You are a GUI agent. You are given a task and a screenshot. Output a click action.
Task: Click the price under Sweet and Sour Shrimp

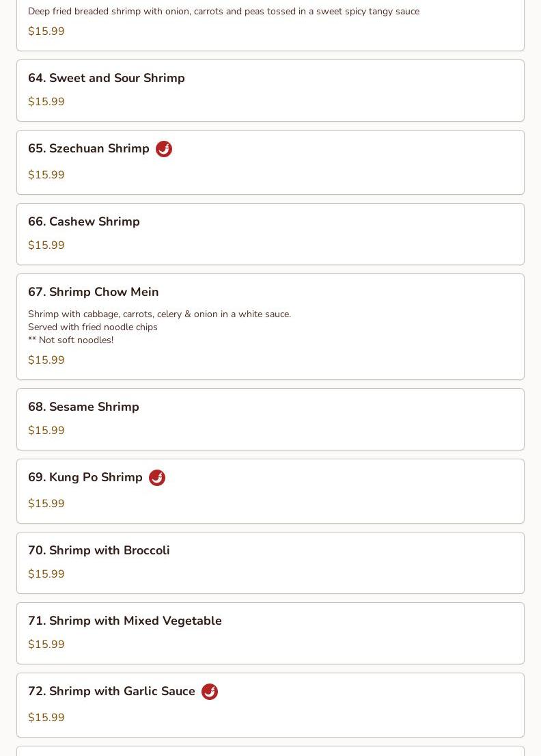coord(46,101)
